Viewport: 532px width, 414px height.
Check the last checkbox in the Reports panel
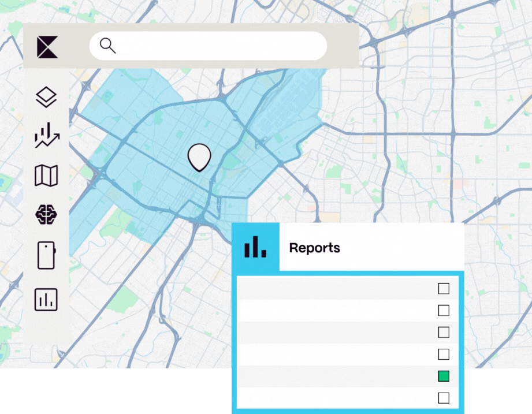[444, 397]
